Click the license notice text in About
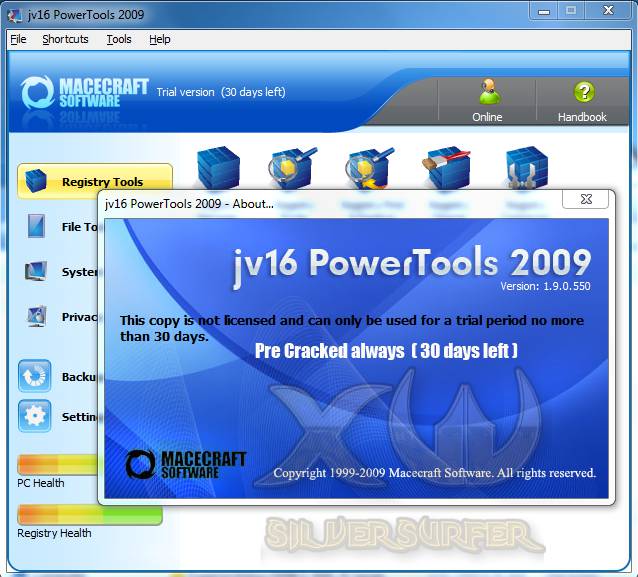The image size is (638, 577). (352, 328)
